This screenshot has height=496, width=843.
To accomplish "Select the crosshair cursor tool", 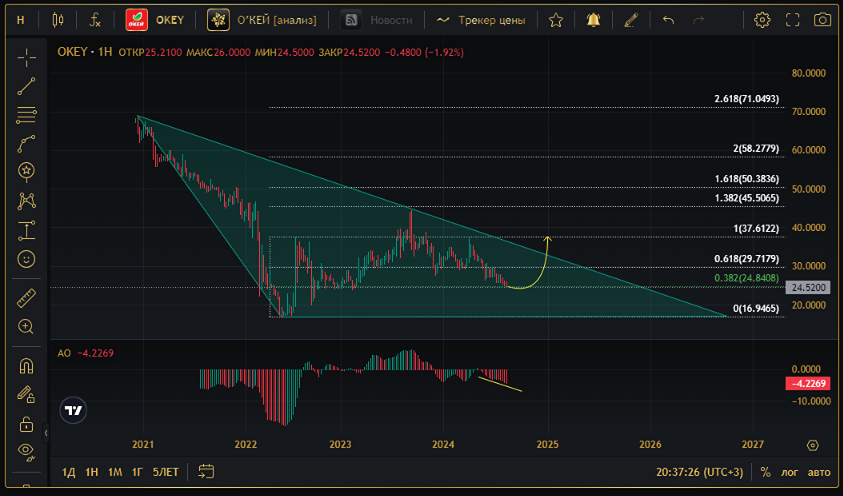I will [x=26, y=58].
